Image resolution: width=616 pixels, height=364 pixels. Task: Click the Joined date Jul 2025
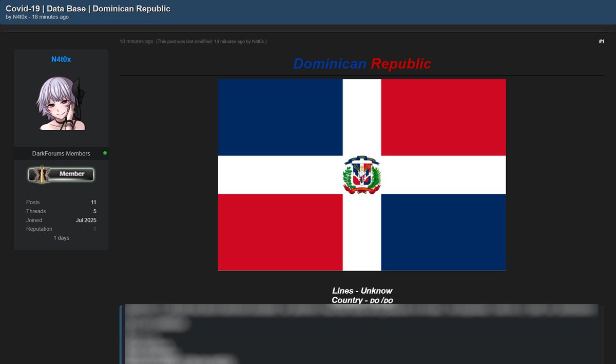[x=86, y=220]
